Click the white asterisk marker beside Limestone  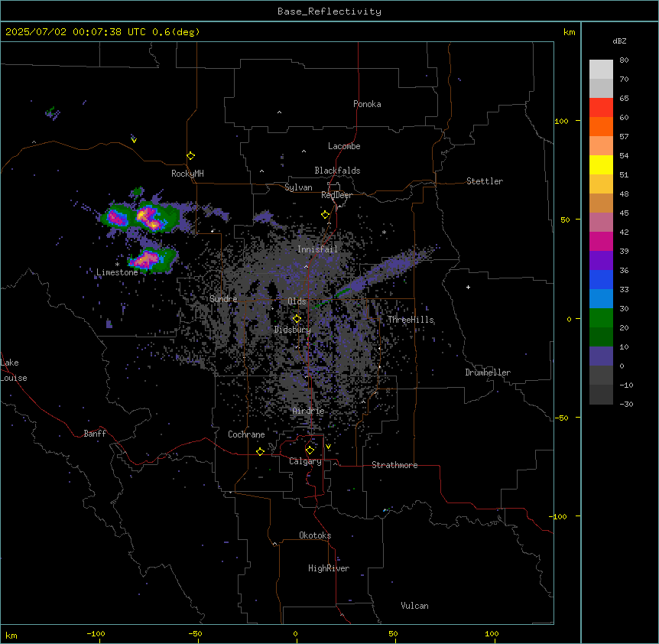pyautogui.click(x=117, y=265)
